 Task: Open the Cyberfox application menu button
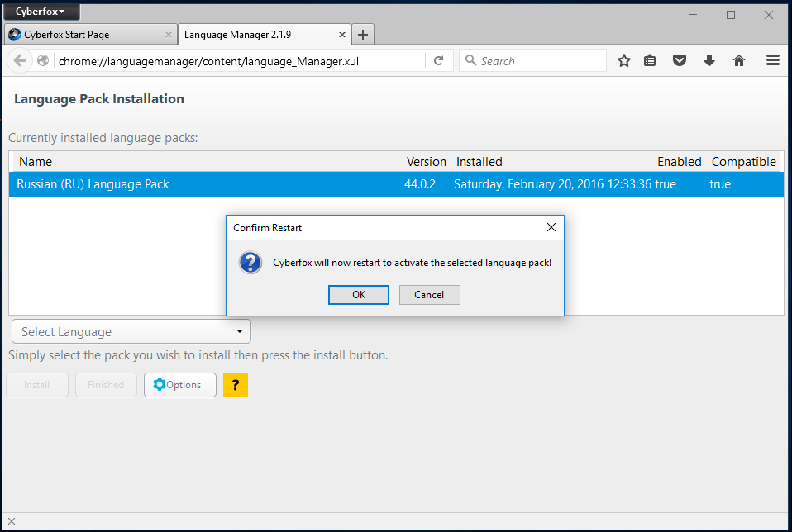tap(41, 11)
